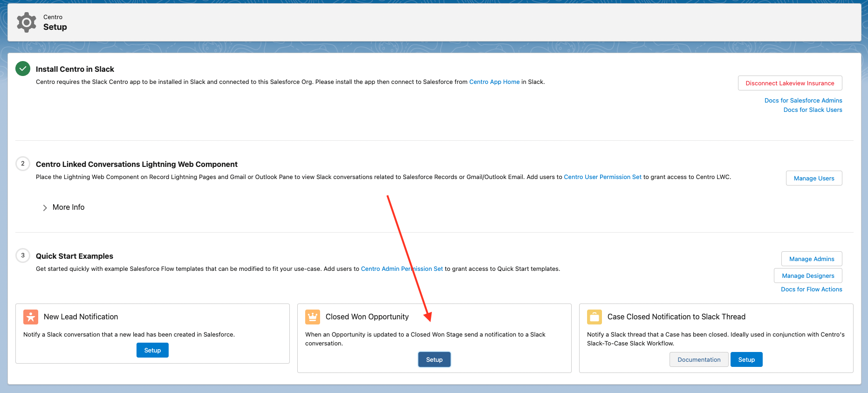Open Centro Admin Permission Set link
Screen dimensions: 868x393
[x=402, y=269]
